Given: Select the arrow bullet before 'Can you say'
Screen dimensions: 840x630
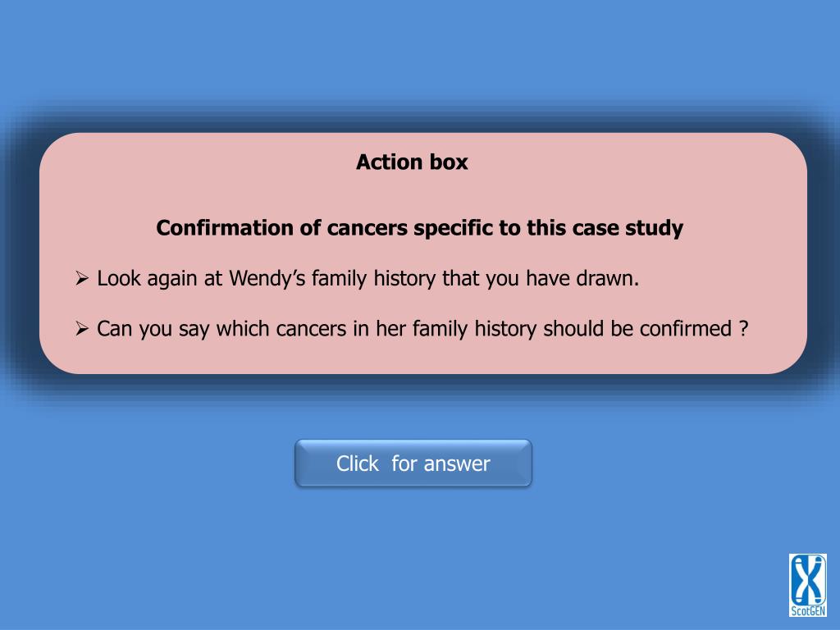Looking at the screenshot, I should (x=81, y=328).
